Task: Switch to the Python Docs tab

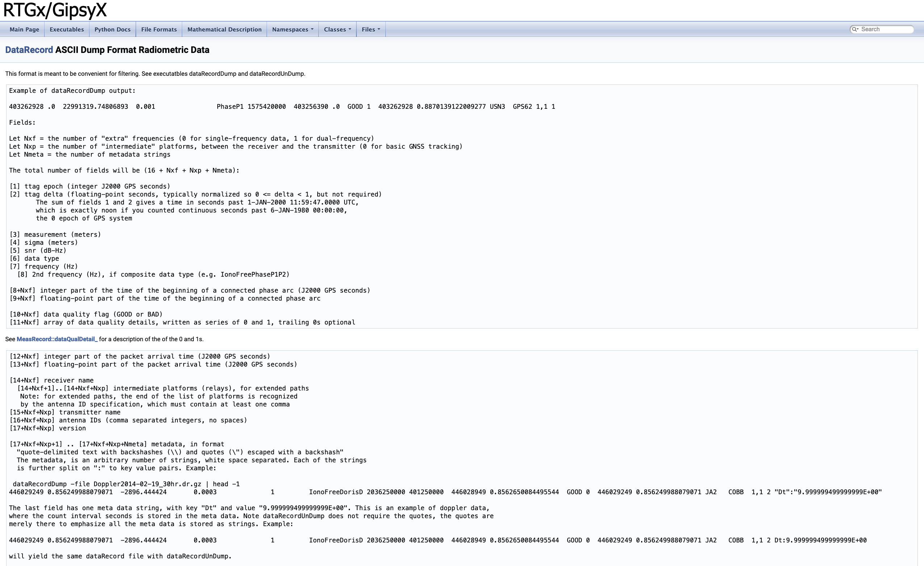Action: [x=112, y=29]
